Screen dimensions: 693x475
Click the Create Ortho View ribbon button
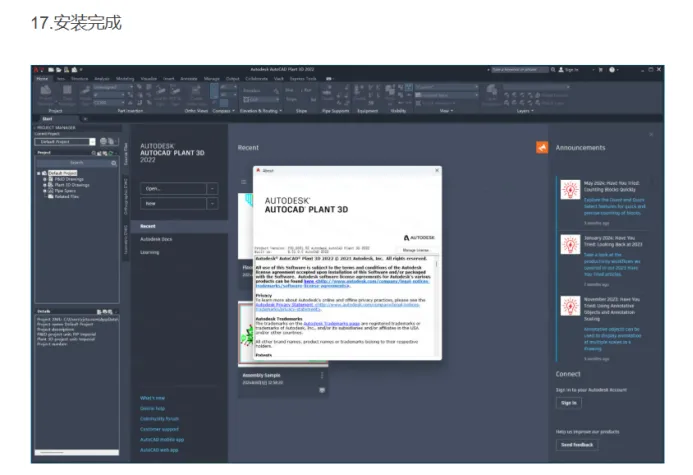coord(195,95)
